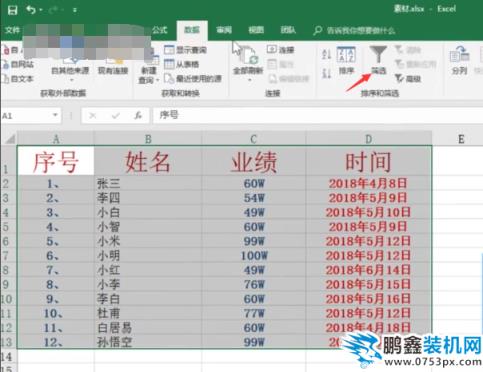This screenshot has height=372, width=483.
Task: Click the From Table (从表格) button
Action: tap(182, 64)
